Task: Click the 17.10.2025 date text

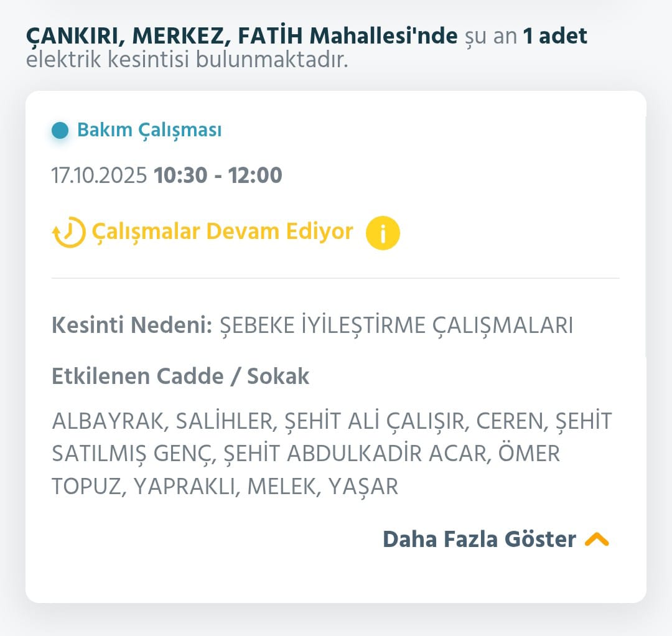Action: pos(100,175)
